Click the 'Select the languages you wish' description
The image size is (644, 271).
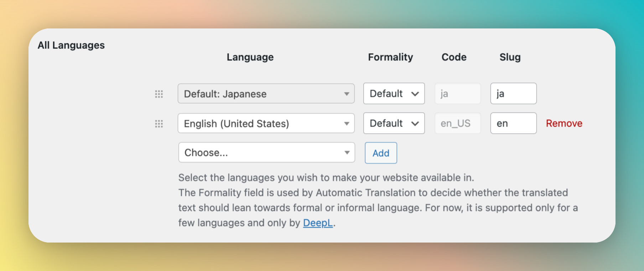click(x=326, y=178)
